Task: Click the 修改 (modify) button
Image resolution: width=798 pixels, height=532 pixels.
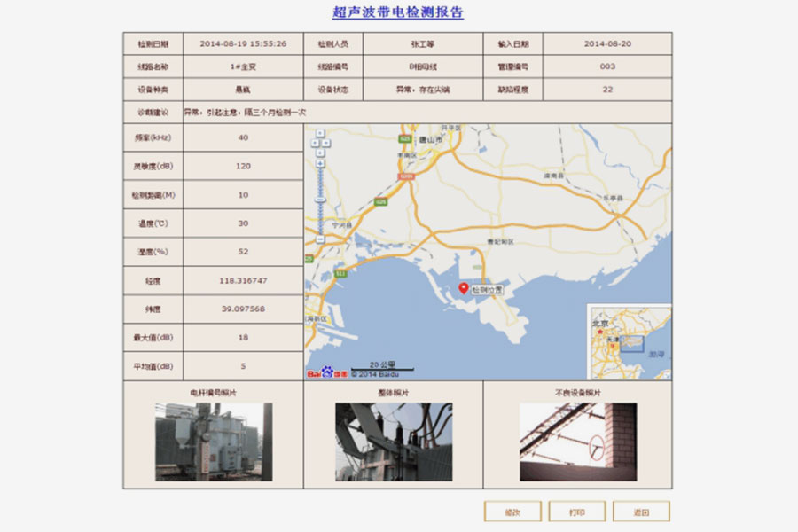Action: (512, 512)
